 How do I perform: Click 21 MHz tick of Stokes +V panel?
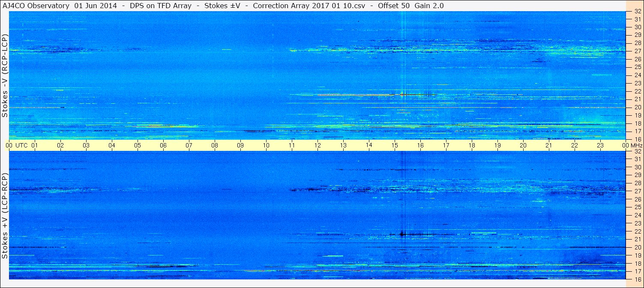point(637,239)
